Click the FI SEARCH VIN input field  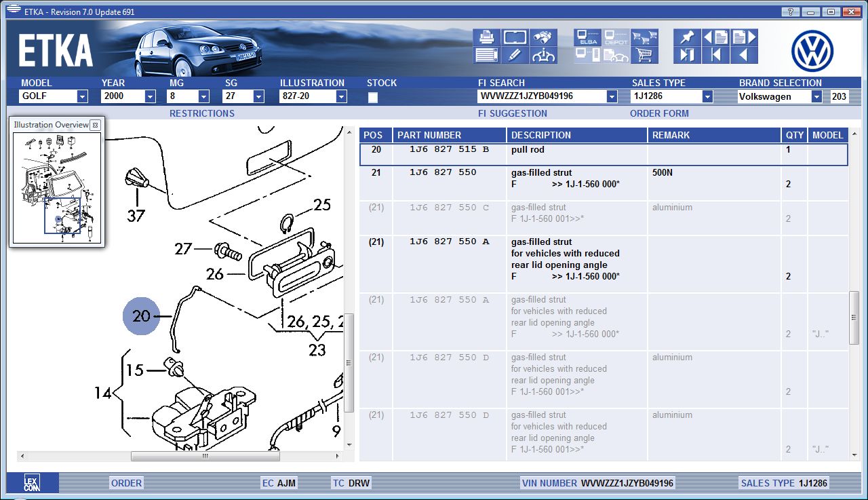[541, 96]
